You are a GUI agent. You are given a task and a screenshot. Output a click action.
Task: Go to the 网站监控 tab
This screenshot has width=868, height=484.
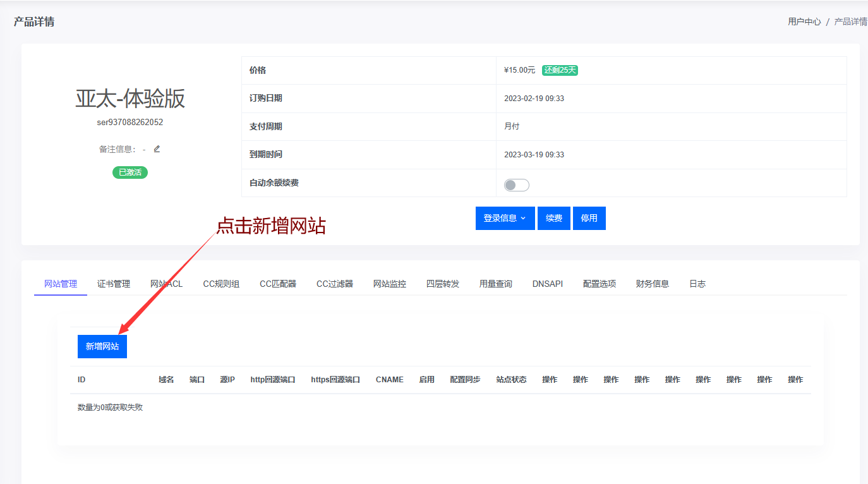pyautogui.click(x=390, y=284)
